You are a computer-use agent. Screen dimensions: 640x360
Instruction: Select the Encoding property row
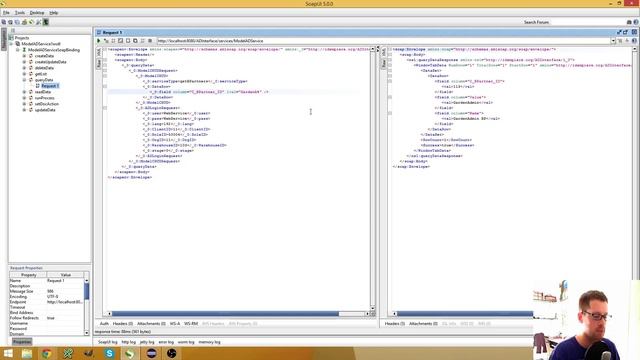click(47, 297)
